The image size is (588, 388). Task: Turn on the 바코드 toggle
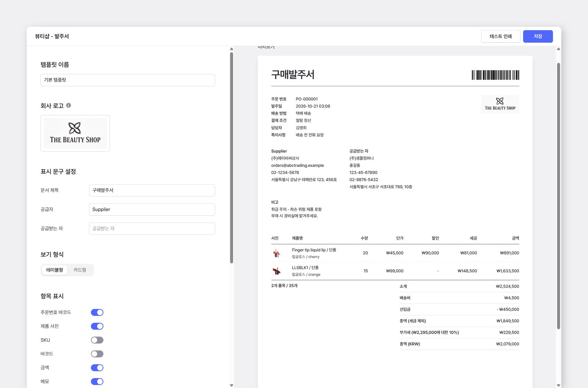[97, 354]
